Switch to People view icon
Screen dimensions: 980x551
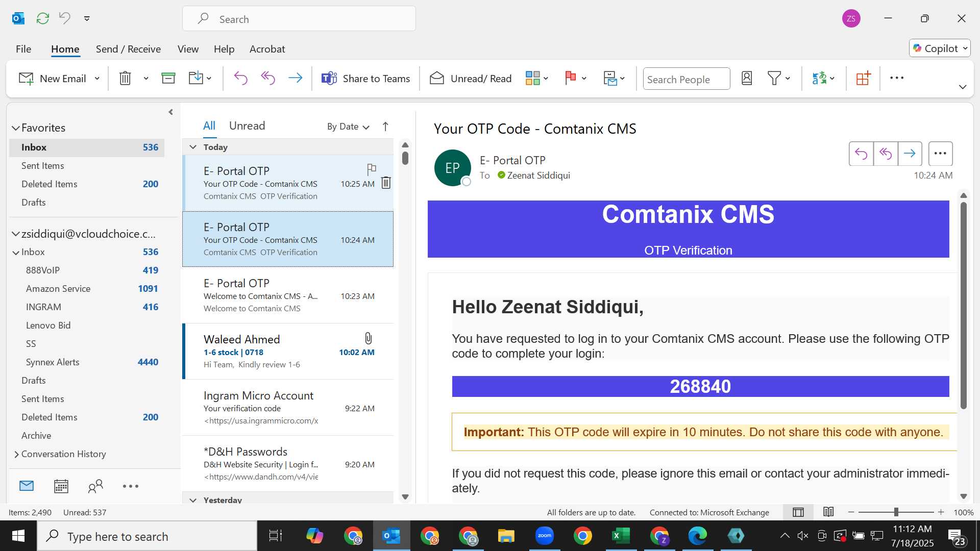(x=95, y=486)
